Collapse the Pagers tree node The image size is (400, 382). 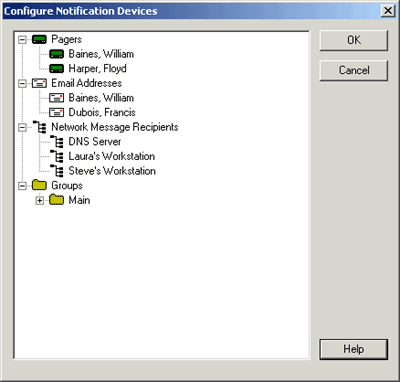click(22, 40)
